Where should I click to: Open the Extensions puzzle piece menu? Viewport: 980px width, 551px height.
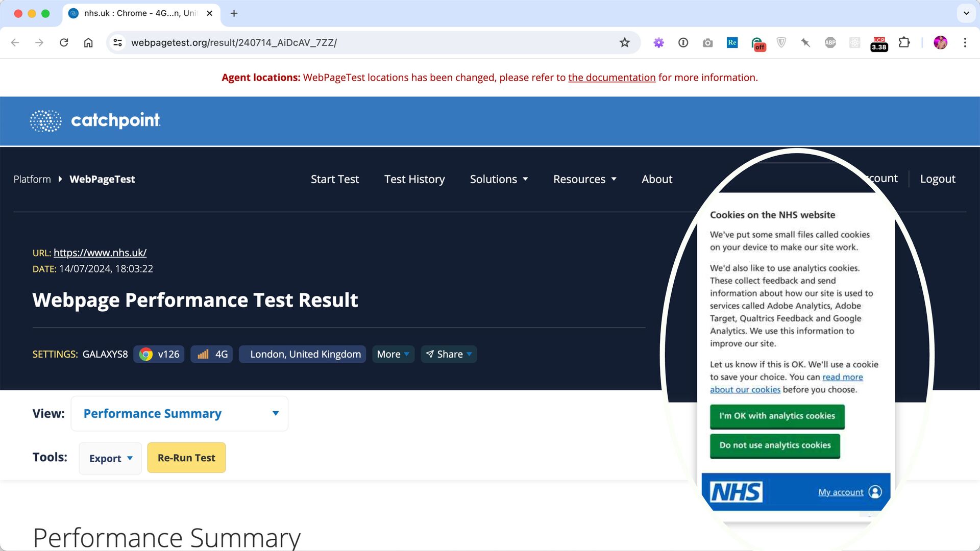[904, 42]
